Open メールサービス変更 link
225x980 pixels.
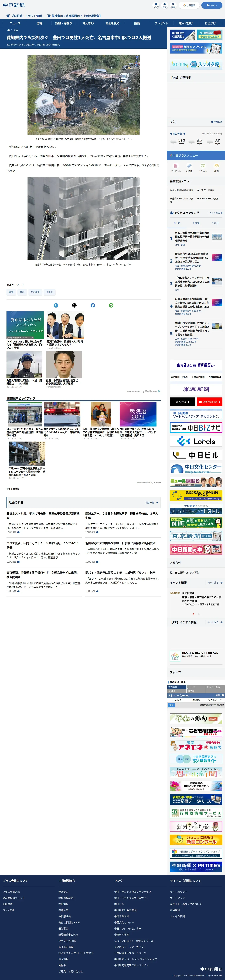click(208, 199)
